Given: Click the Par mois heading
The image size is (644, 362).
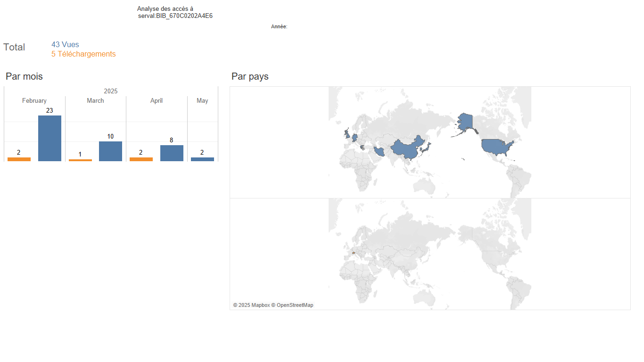Looking at the screenshot, I should click(x=24, y=76).
